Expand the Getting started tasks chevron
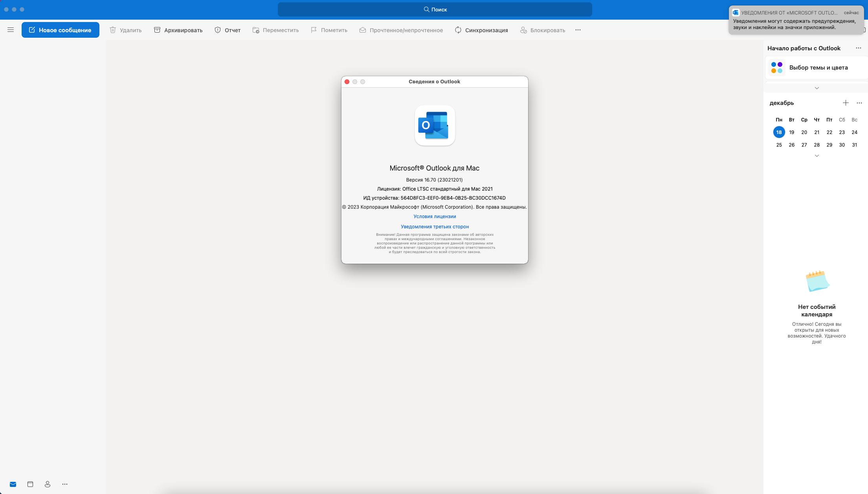868x494 pixels. point(817,88)
